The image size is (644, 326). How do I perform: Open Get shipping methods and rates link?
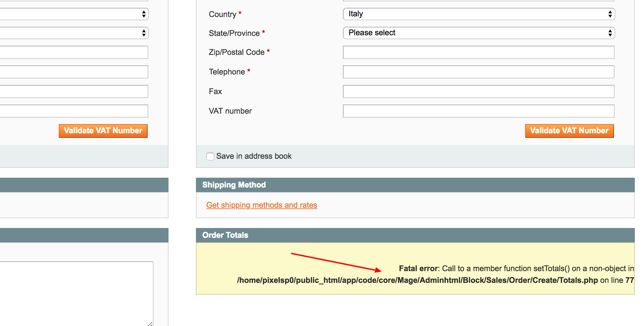[x=261, y=205]
